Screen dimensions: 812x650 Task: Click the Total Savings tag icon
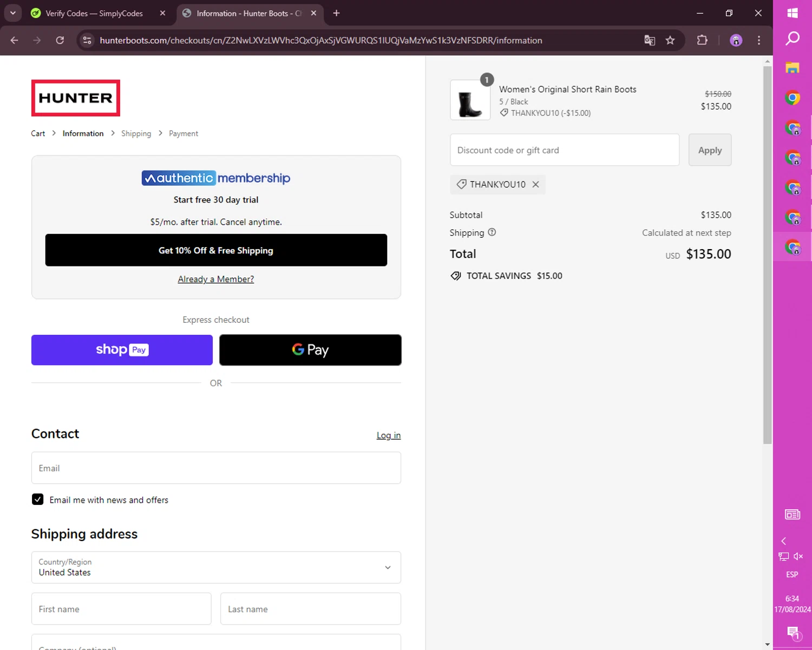click(456, 276)
